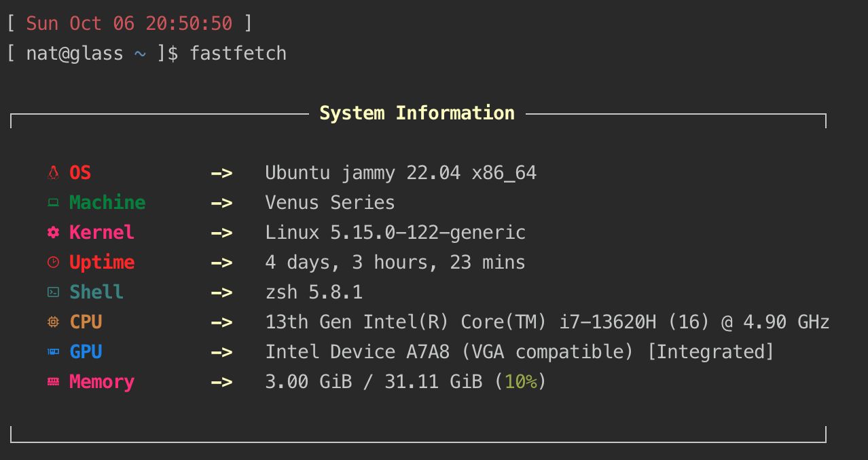Click the 'System Information' box title
Screen dimensions: 868x460
click(x=417, y=113)
